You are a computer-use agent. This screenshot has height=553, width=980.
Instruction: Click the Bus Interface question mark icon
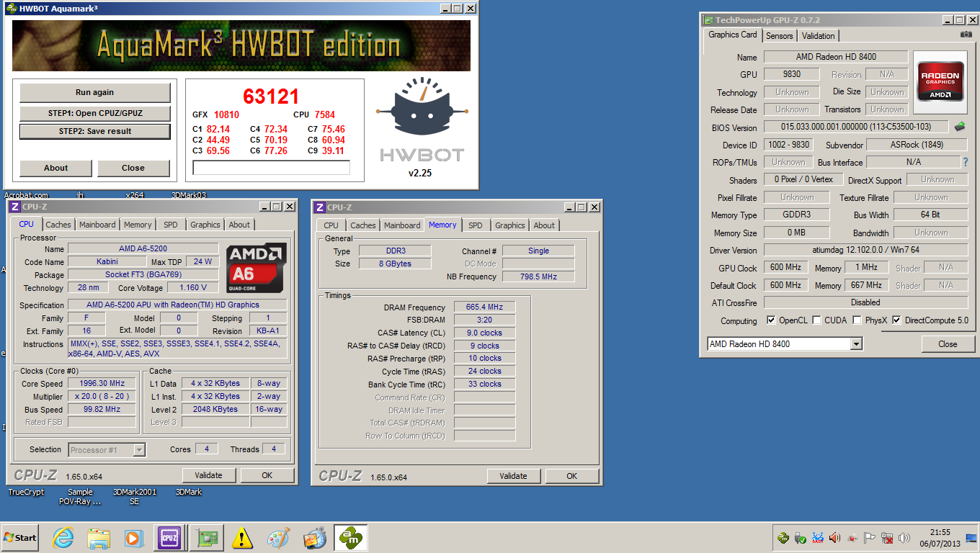point(966,162)
